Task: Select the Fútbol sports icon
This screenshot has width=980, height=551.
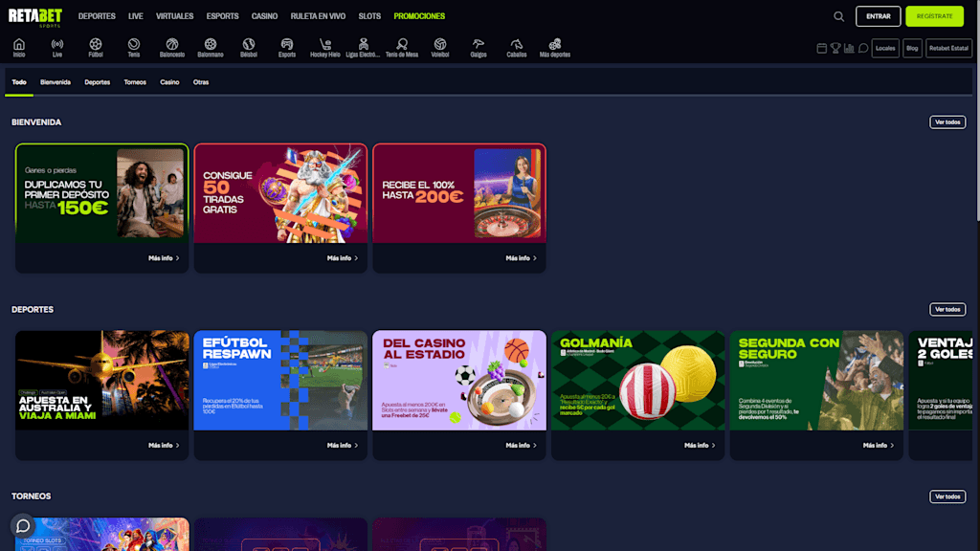Action: click(95, 45)
